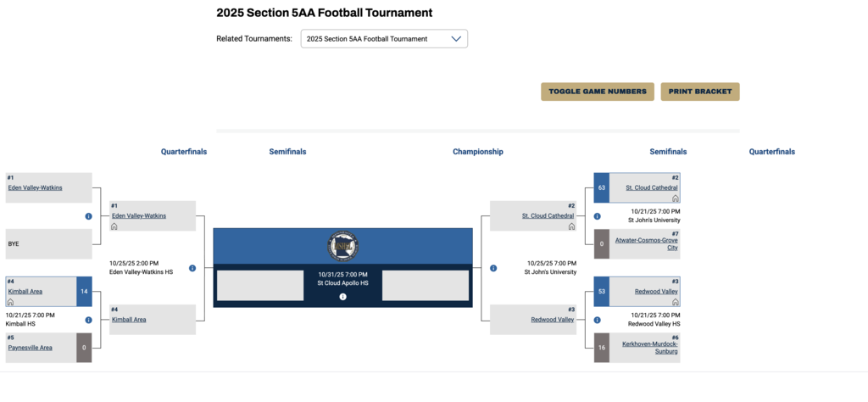Open info for Kimball Area vs Paynesville game
The image size is (868, 402).
coord(88,320)
